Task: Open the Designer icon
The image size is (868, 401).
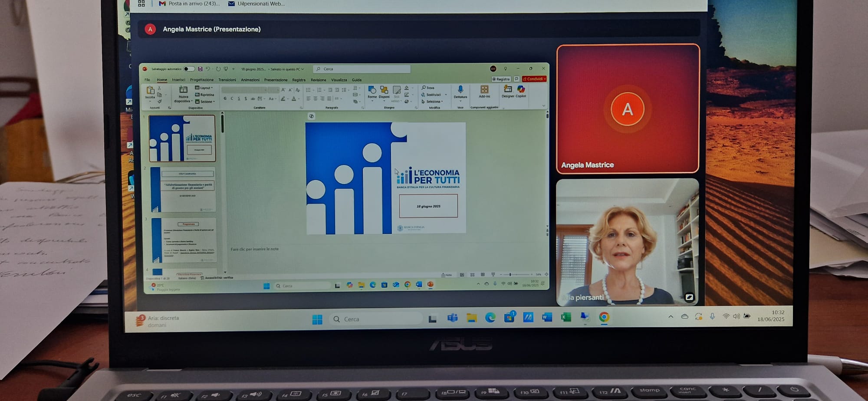Action: tap(507, 89)
